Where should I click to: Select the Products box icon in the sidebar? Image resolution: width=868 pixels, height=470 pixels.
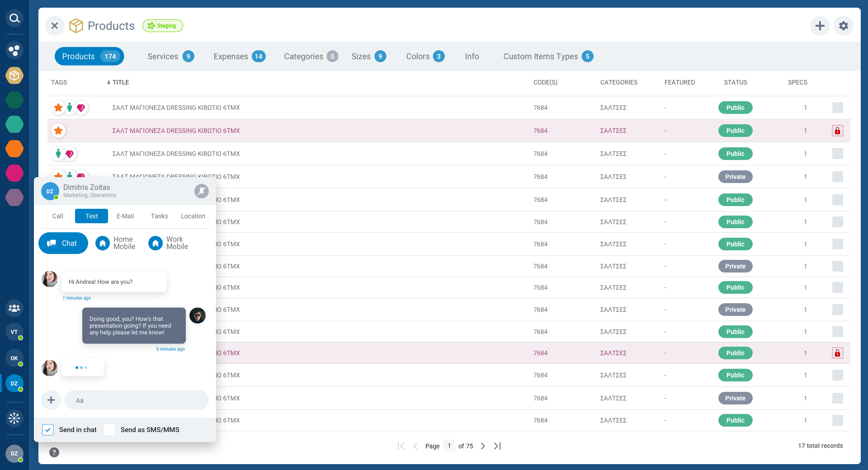[x=14, y=75]
